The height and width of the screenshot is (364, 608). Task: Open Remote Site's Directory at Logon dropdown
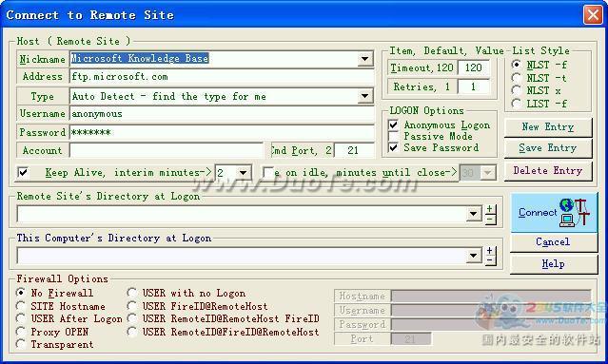tap(474, 214)
